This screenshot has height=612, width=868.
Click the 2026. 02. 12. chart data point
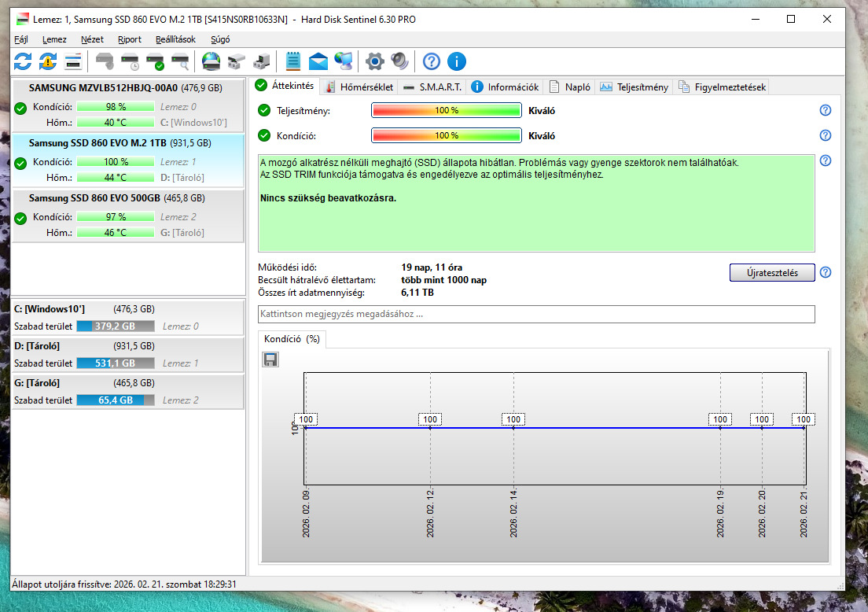(x=430, y=428)
